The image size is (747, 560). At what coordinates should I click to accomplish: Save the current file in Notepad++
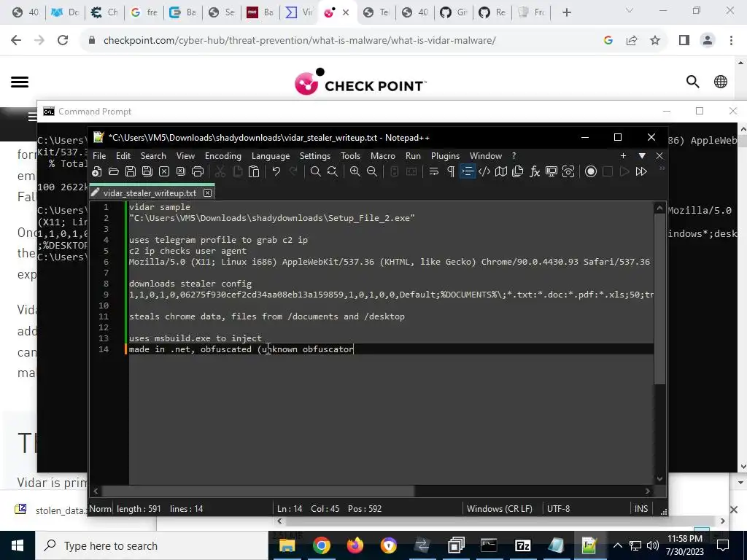(130, 171)
